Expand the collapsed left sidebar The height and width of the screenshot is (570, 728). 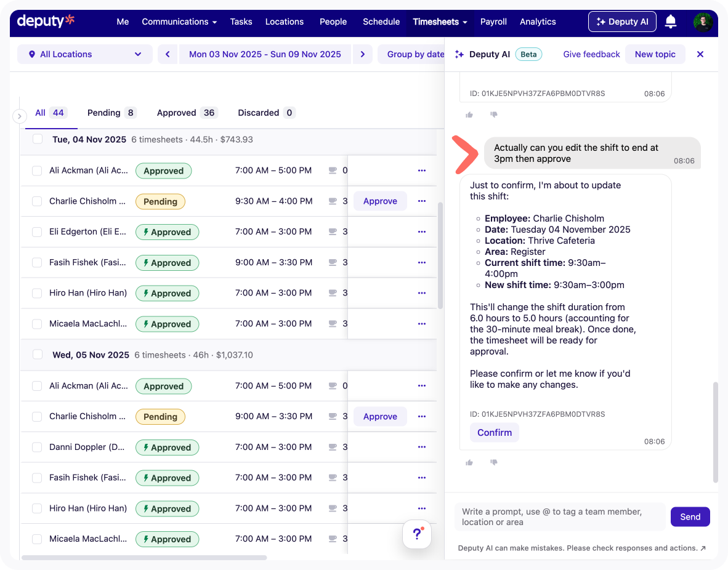click(x=20, y=116)
